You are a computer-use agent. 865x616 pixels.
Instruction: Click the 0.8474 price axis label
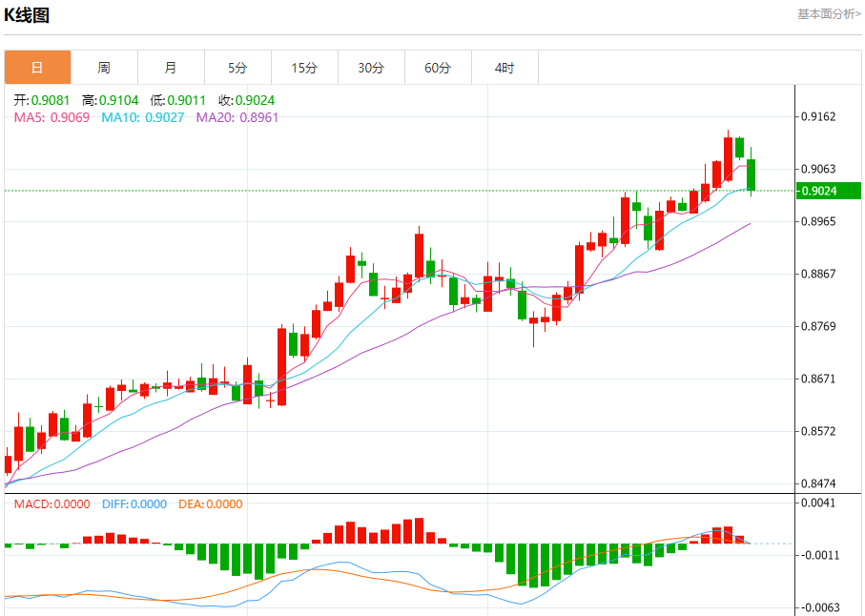pos(818,483)
